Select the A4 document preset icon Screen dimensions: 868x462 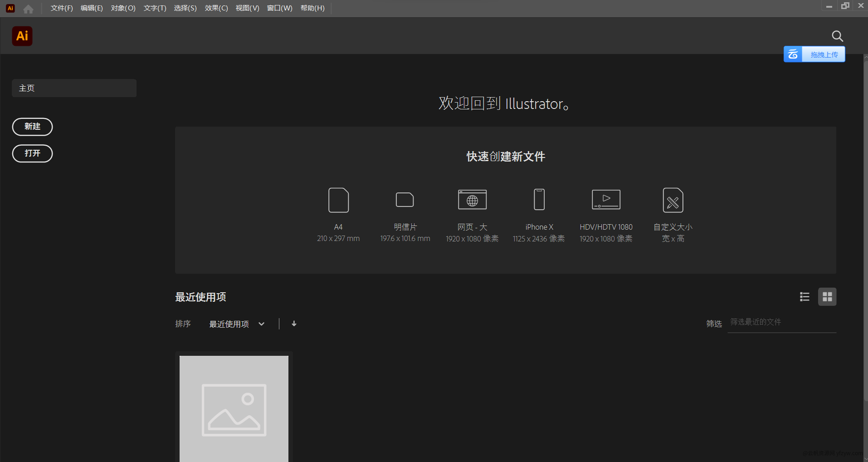click(338, 200)
